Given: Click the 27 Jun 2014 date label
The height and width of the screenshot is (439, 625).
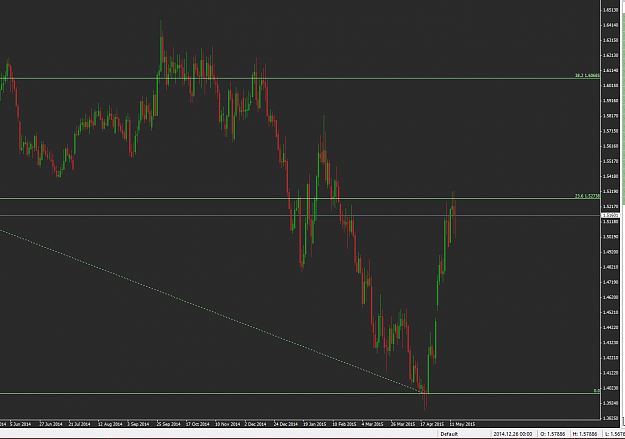Looking at the screenshot, I should 51,424.
